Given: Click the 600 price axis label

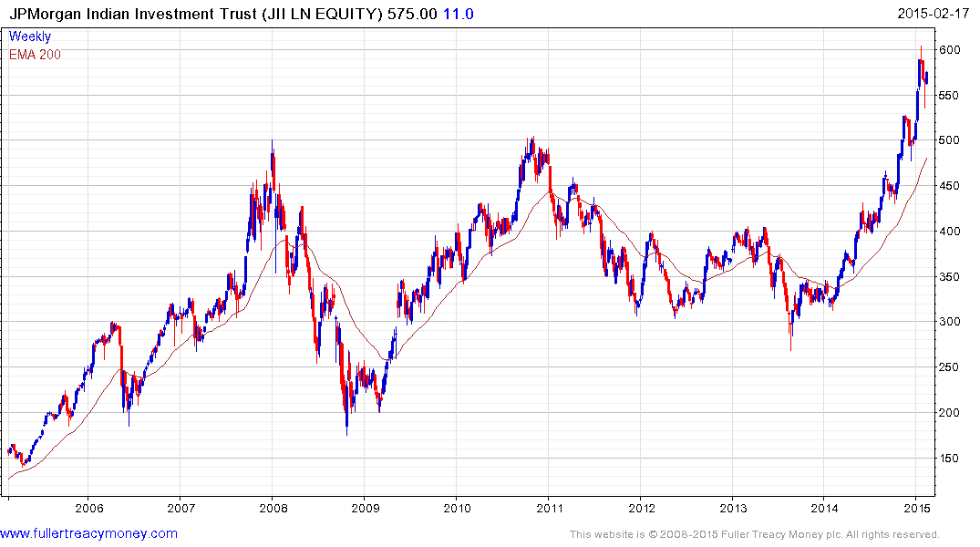Looking at the screenshot, I should pos(949,50).
